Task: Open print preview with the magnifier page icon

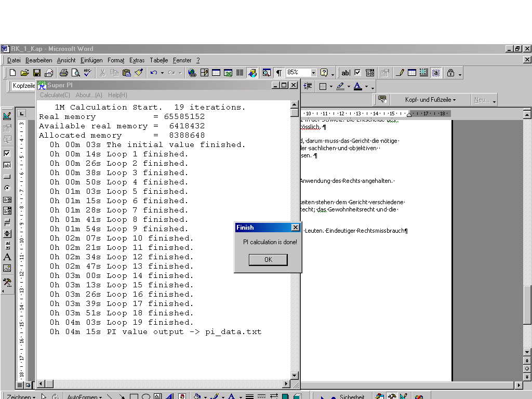Action: 76,73
